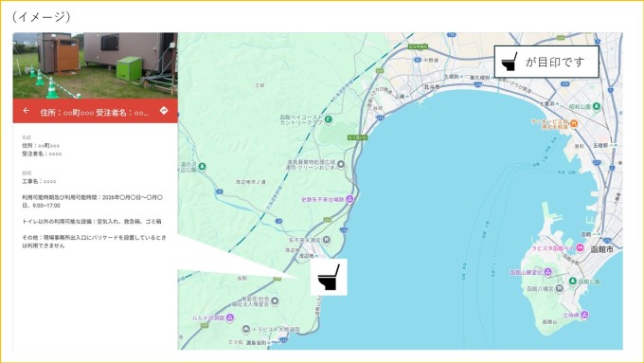
Task: Click the ラッキーピエロ orange restaurant pin
Action: click(574, 123)
